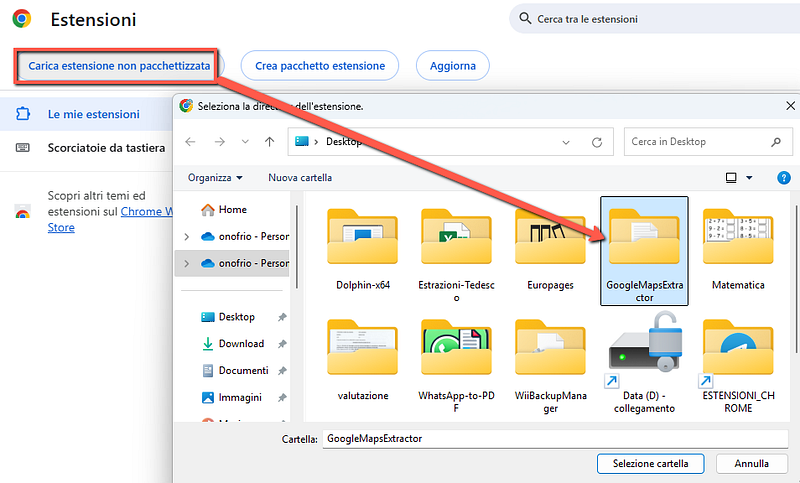
Task: Open the file dialog help icon
Action: 784,177
